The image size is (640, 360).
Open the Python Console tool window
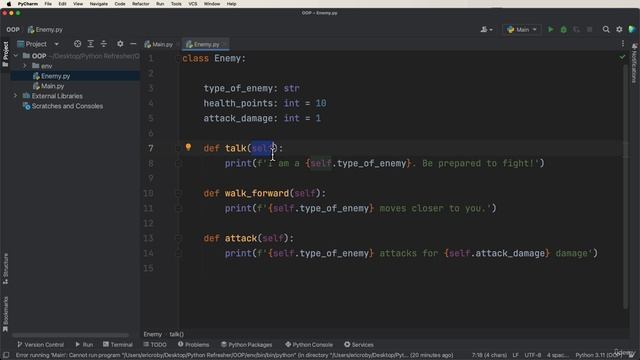click(309, 344)
